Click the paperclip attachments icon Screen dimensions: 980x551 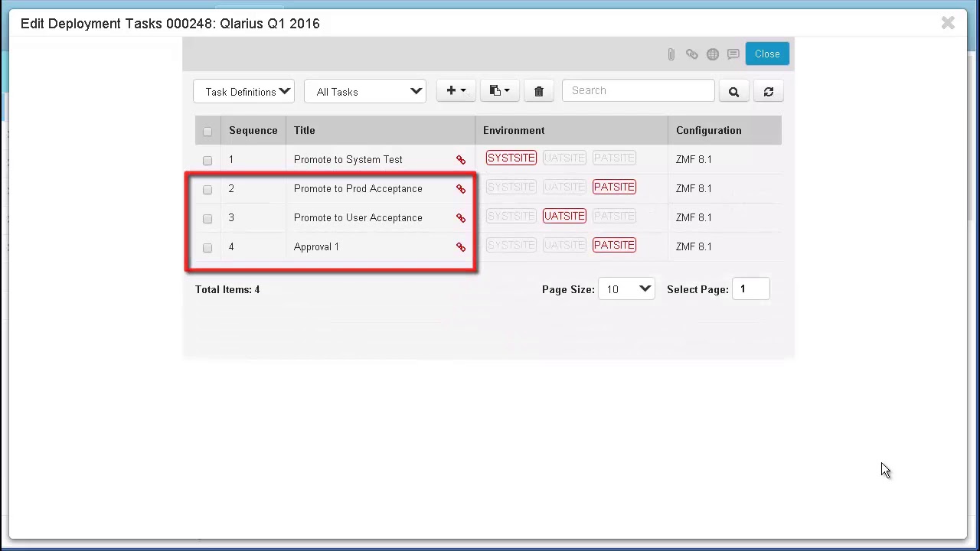pyautogui.click(x=671, y=54)
